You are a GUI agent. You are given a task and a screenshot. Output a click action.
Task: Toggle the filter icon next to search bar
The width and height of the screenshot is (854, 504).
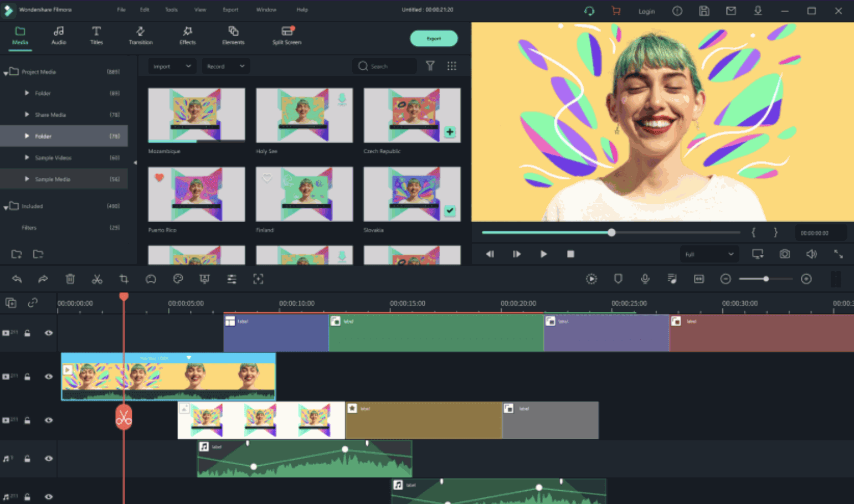(430, 66)
